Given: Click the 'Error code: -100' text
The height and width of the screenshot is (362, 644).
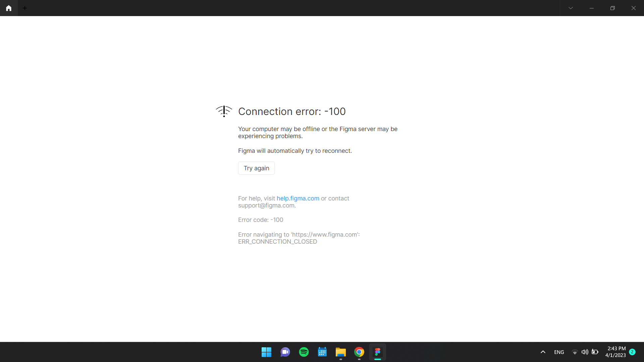Looking at the screenshot, I should (261, 220).
